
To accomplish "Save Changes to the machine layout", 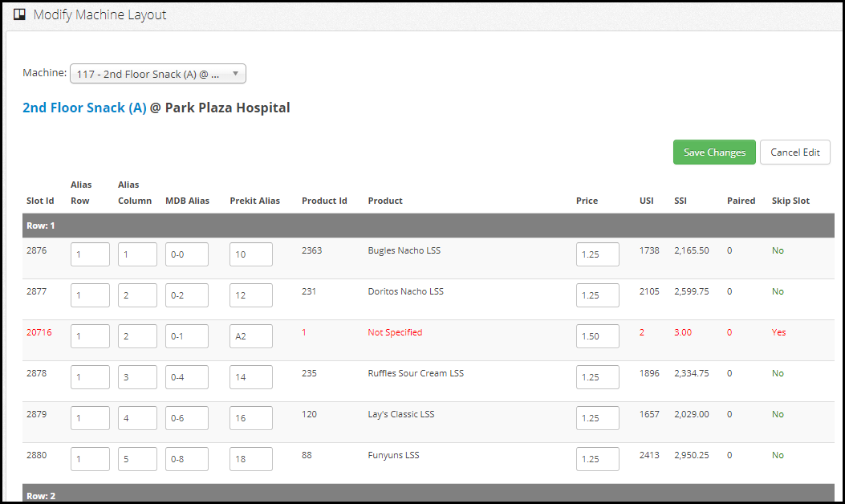I will tap(714, 152).
